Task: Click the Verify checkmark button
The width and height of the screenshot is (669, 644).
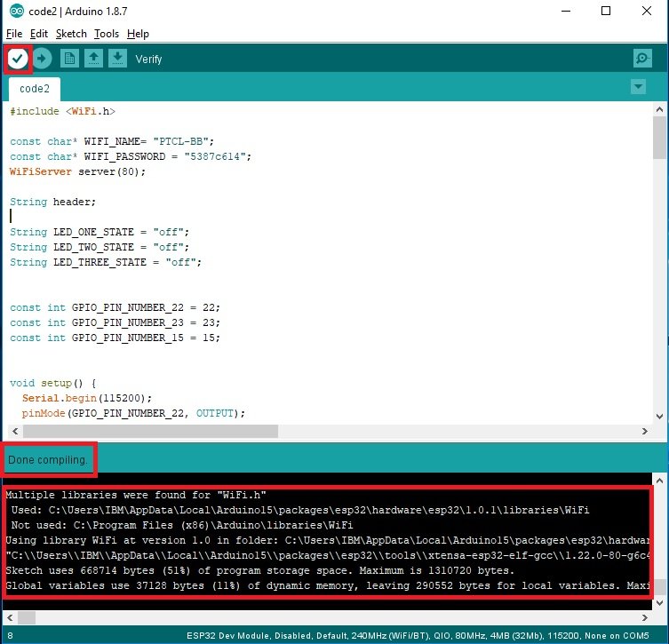Action: coord(18,59)
